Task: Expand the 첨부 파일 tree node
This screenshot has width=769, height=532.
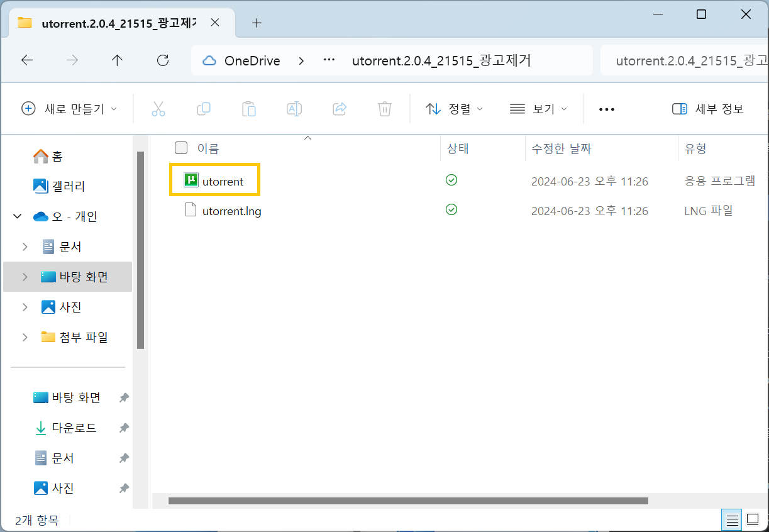Action: coord(25,337)
